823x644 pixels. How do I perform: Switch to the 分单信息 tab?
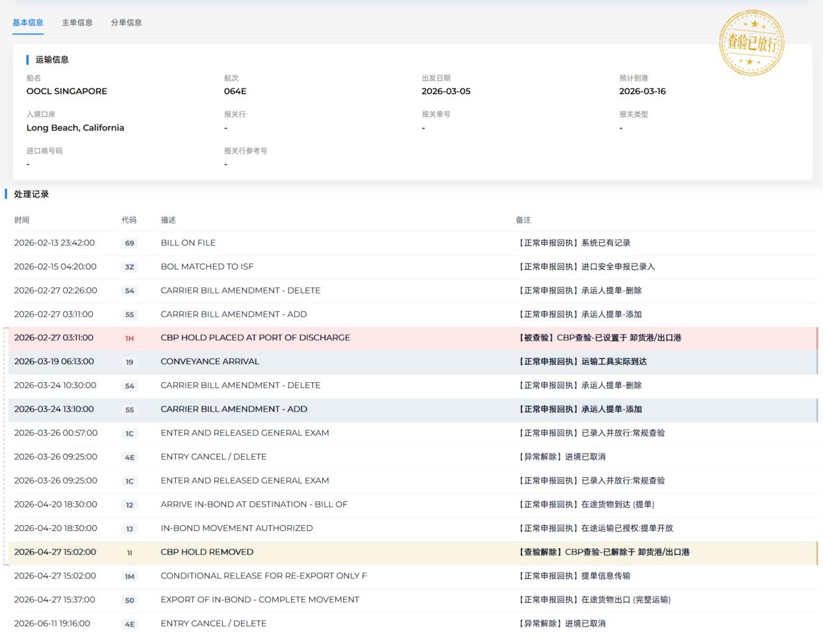[x=126, y=23]
